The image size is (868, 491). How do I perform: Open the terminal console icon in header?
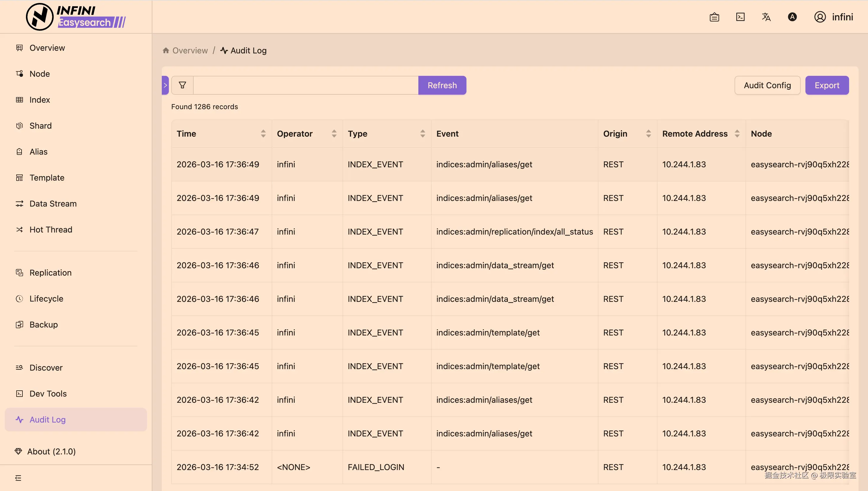(x=740, y=17)
